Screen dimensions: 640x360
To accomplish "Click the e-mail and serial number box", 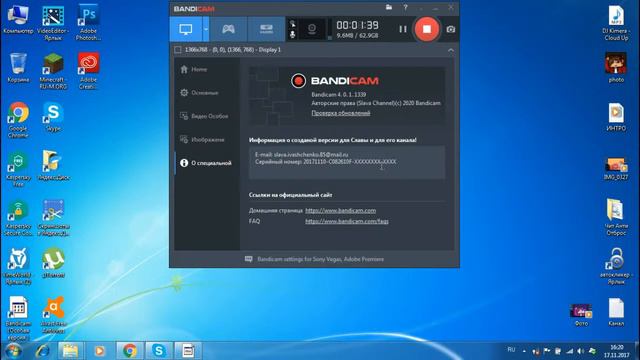I will [347, 162].
